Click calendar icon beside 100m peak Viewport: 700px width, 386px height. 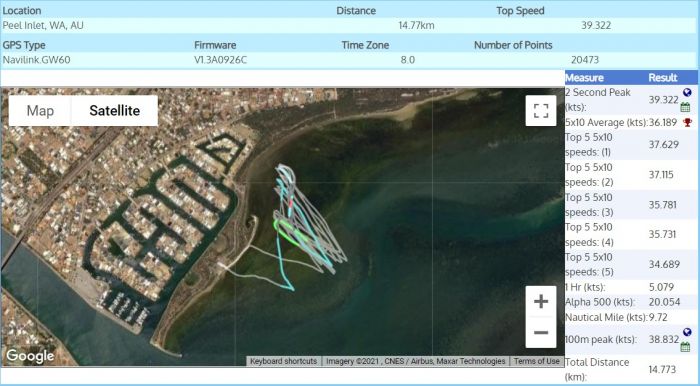685,347
